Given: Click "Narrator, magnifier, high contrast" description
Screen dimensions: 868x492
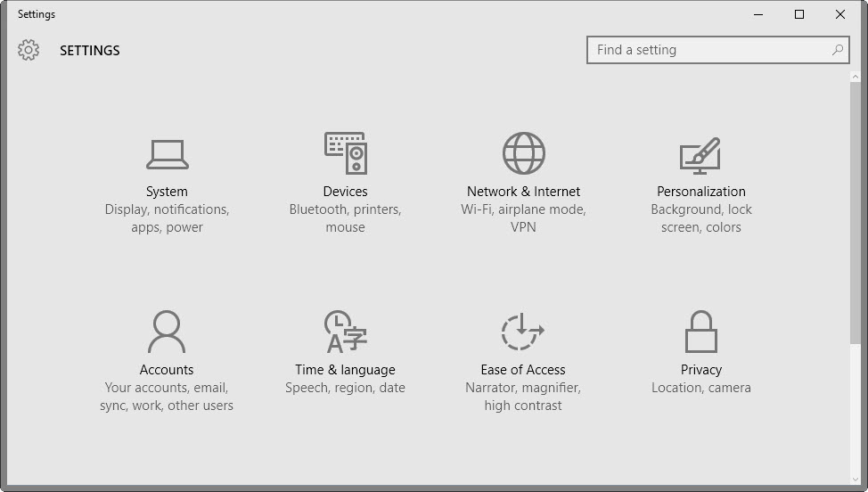Looking at the screenshot, I should [523, 397].
